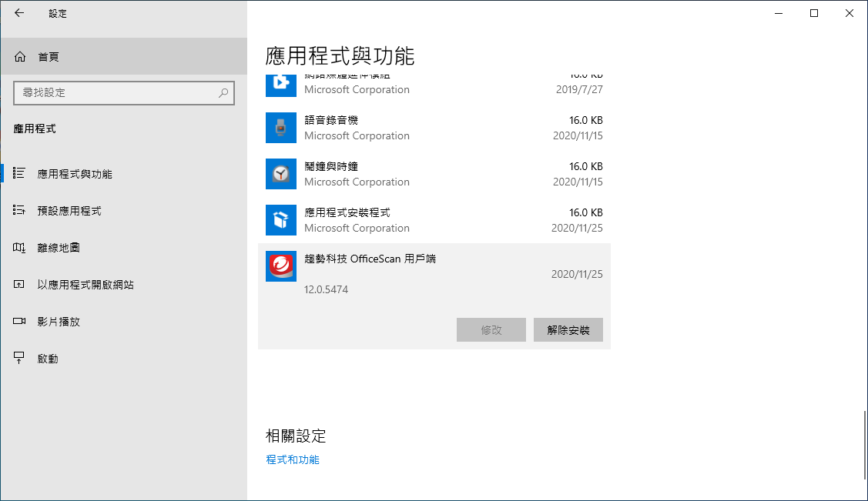Click the 應用程式與功能 list icon
This screenshot has height=501, width=868.
point(19,173)
